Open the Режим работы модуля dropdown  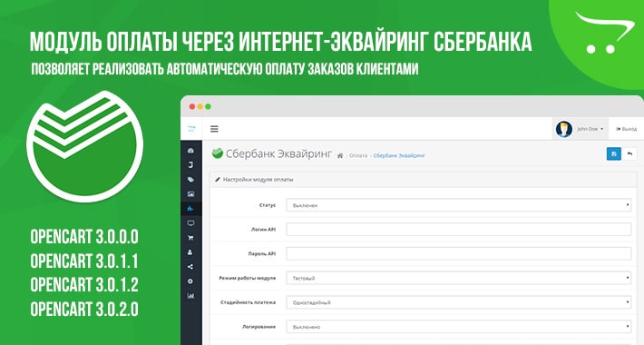pos(458,278)
